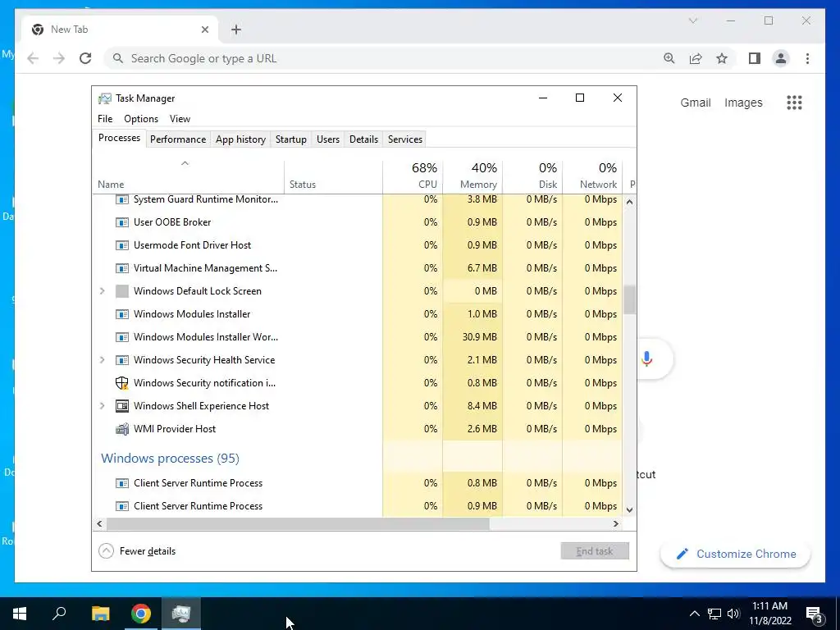Image resolution: width=840 pixels, height=630 pixels.
Task: Open the Google apps grid
Action: click(794, 103)
